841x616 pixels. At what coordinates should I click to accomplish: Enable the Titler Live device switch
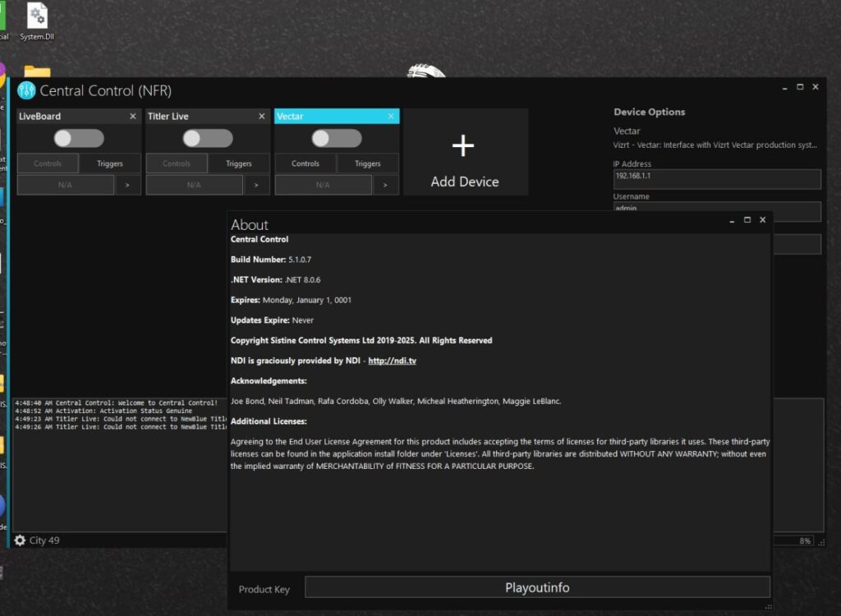pyautogui.click(x=208, y=139)
